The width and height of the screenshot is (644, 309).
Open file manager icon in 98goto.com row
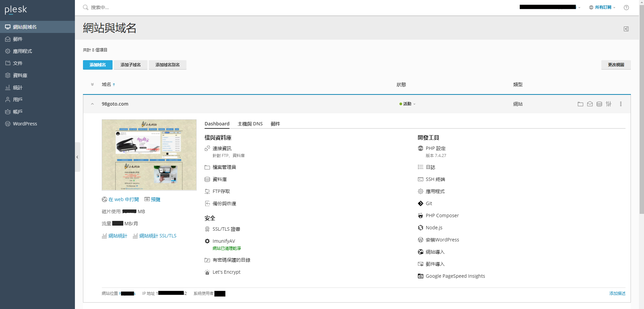pos(580,104)
